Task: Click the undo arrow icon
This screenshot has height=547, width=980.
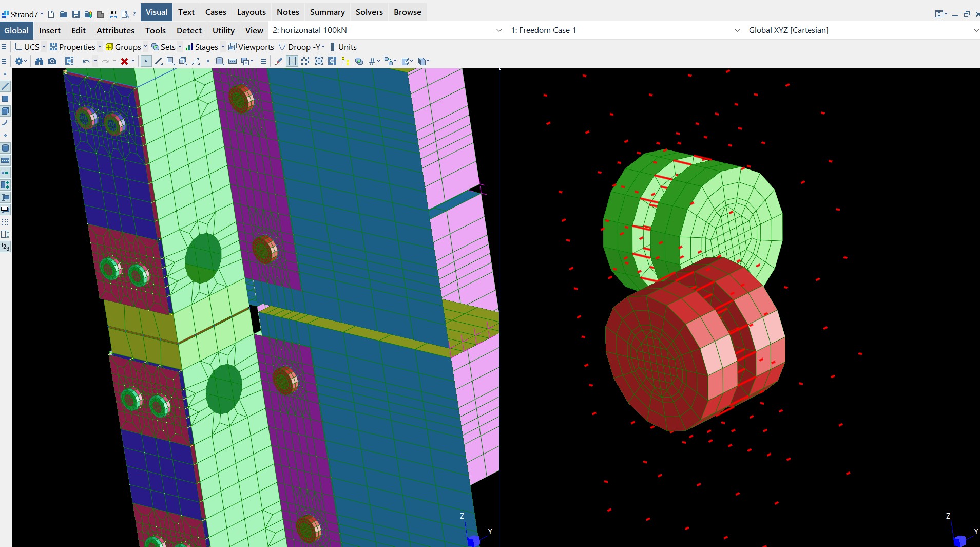Action: (x=86, y=61)
